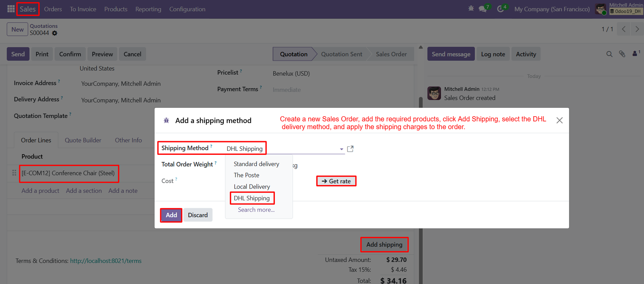Click Send message in the chatter
The width and height of the screenshot is (644, 284).
click(451, 54)
